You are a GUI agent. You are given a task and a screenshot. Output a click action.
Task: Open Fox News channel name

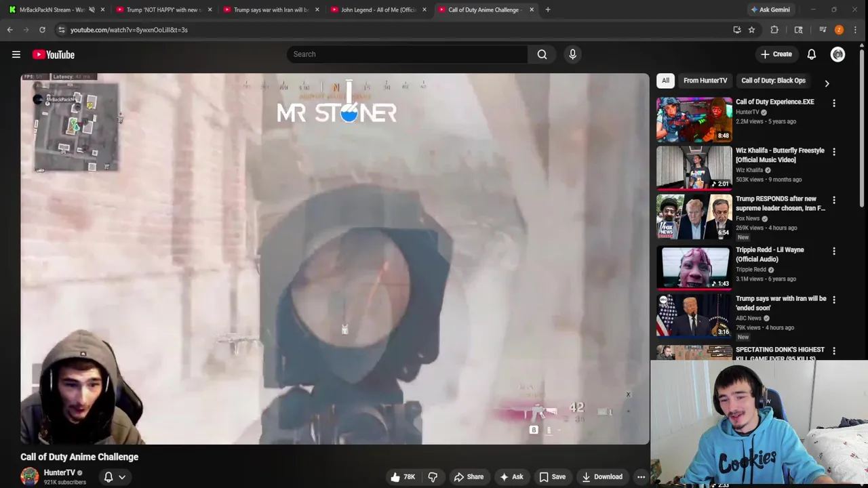click(748, 218)
